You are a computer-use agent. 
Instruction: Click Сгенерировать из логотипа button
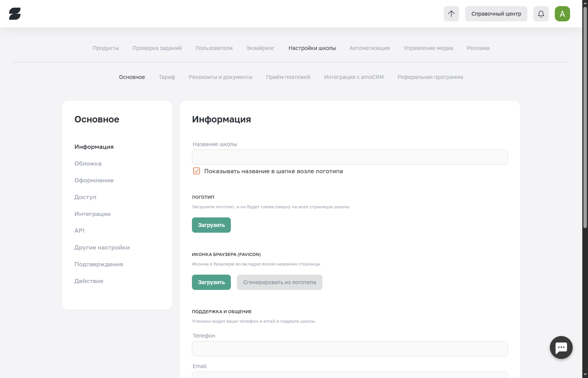pos(280,282)
